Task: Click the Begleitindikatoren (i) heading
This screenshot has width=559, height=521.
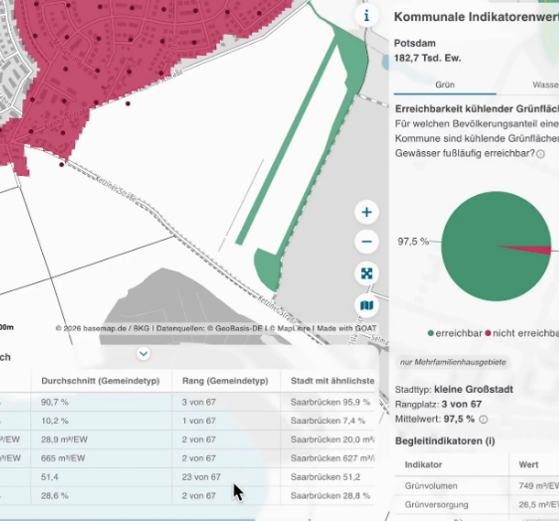Action: pos(445,441)
